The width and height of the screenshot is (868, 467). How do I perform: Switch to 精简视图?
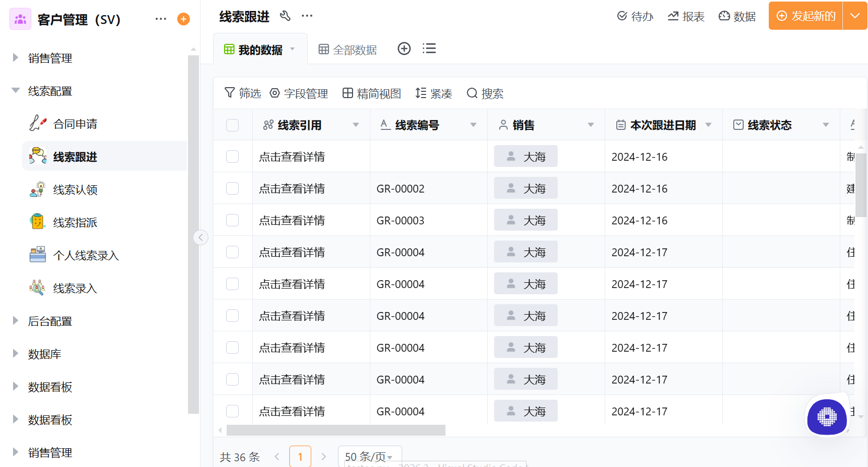point(372,93)
